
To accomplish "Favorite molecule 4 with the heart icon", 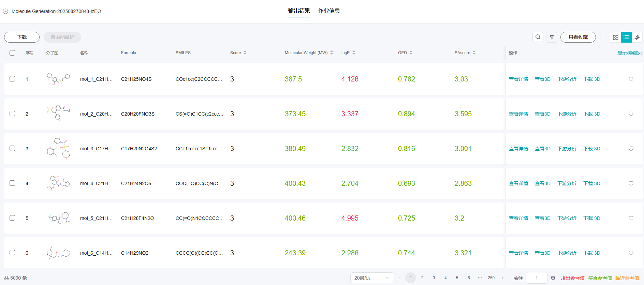I will coord(631,183).
